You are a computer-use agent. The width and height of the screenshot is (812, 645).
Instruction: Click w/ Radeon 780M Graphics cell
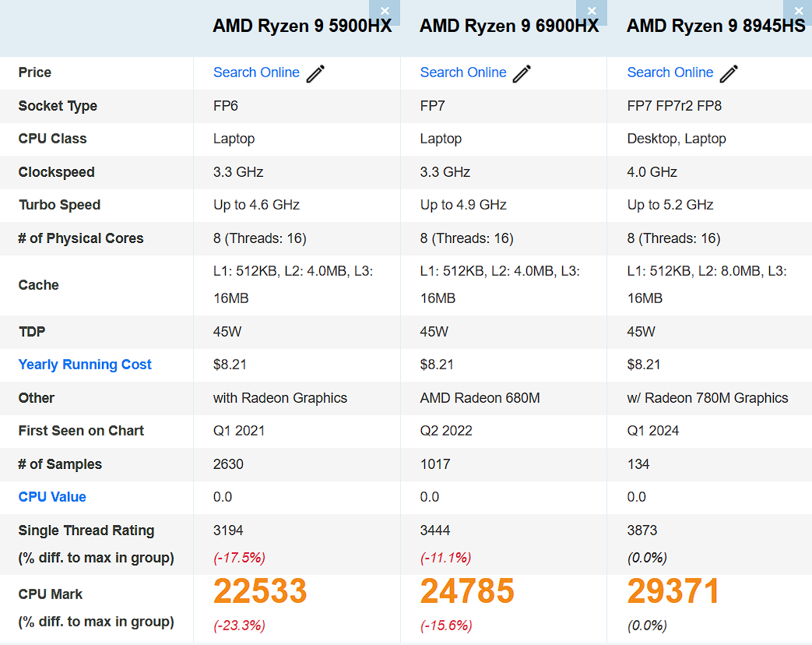[x=708, y=398]
